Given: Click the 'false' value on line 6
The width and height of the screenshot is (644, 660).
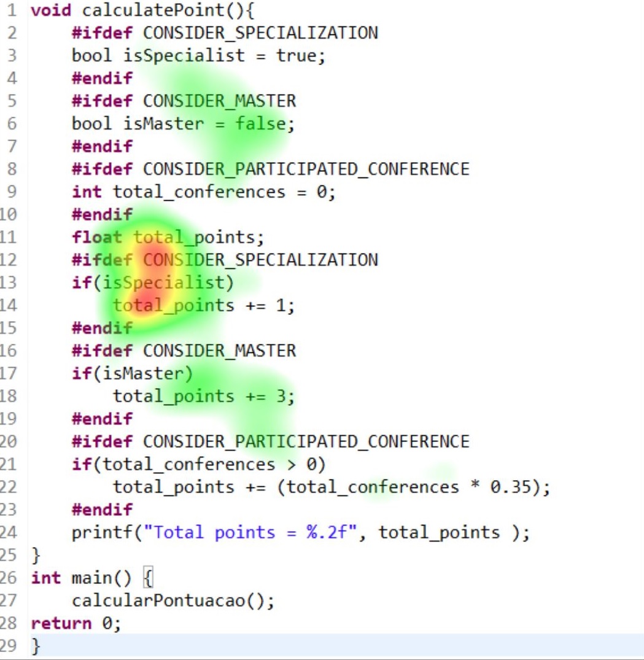Looking at the screenshot, I should (x=260, y=124).
